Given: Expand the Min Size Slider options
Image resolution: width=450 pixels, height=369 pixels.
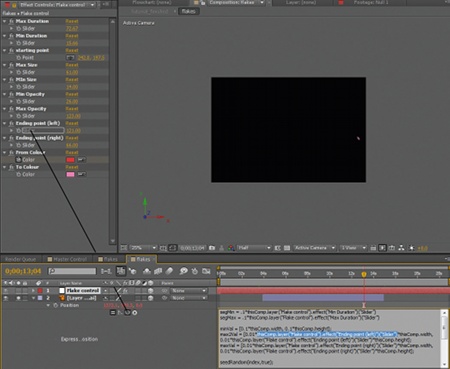Looking at the screenshot, I should point(12,87).
